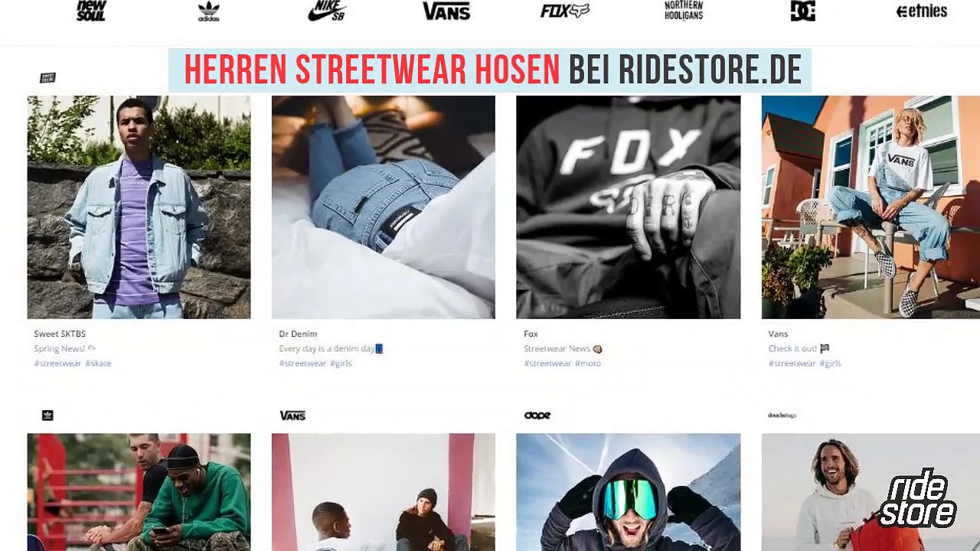View the Fox sweatshirt black-and-white photo
The image size is (980, 551).
pyautogui.click(x=628, y=207)
